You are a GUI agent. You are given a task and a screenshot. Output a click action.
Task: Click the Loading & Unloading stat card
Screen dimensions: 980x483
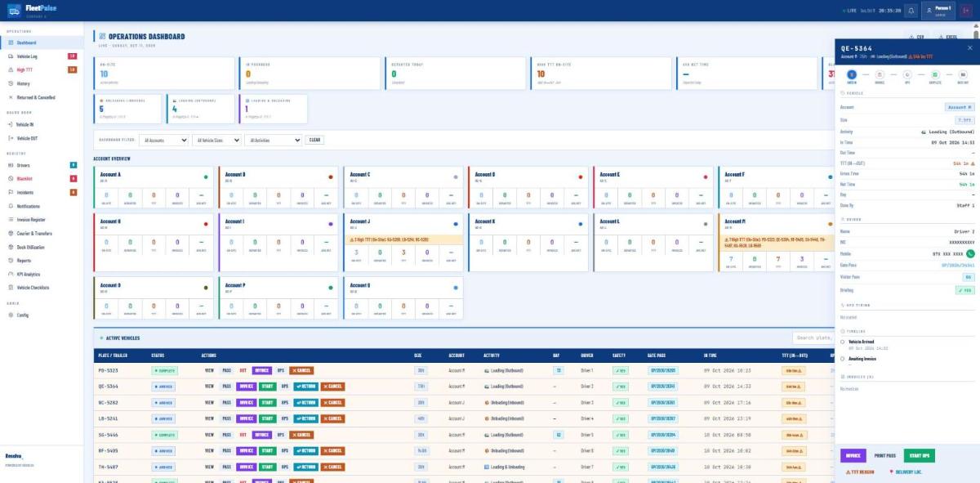(x=274, y=109)
